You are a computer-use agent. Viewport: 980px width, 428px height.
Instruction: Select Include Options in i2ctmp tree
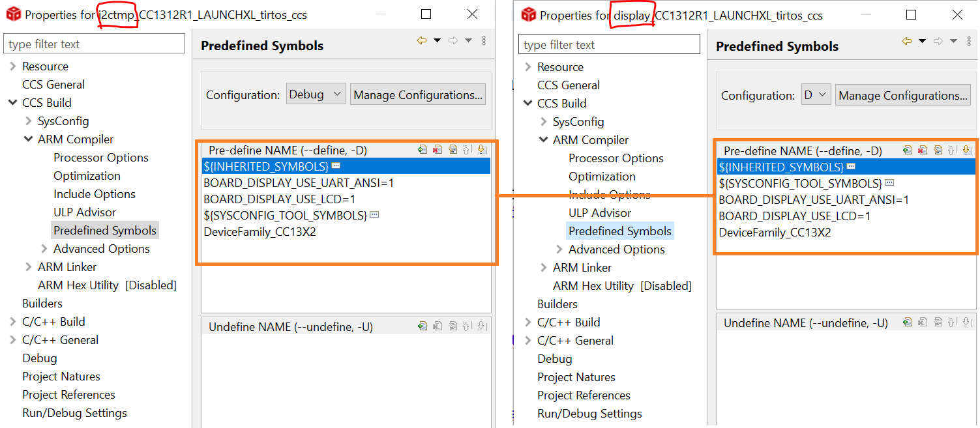pyautogui.click(x=95, y=193)
